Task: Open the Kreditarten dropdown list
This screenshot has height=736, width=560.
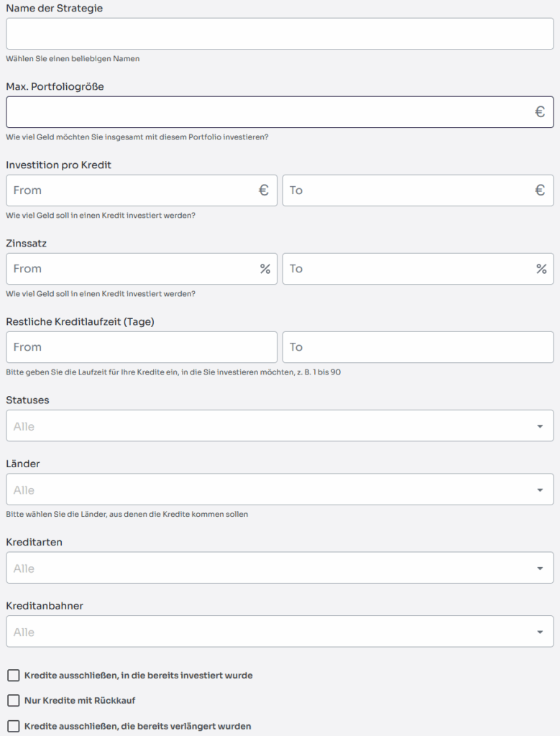Action: pyautogui.click(x=280, y=568)
